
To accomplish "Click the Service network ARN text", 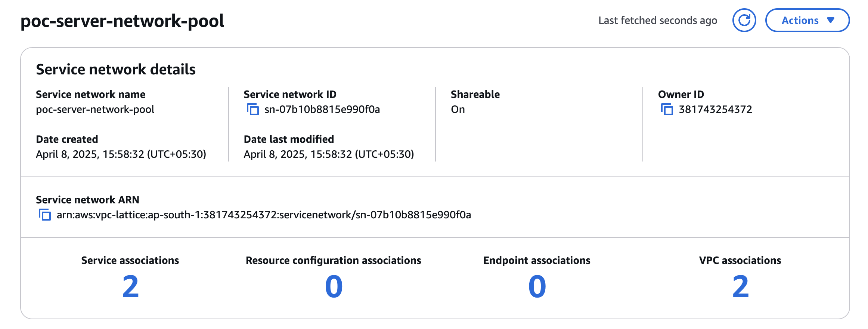I will click(264, 215).
